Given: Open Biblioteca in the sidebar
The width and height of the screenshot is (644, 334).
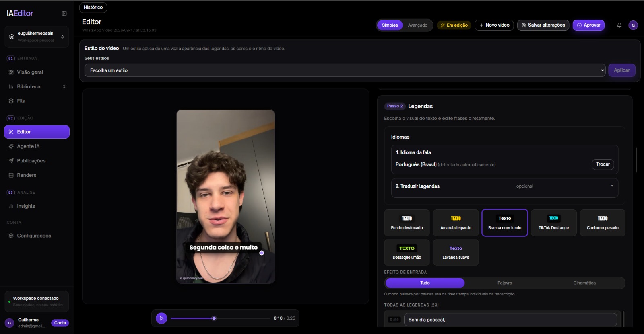Looking at the screenshot, I should point(37,86).
